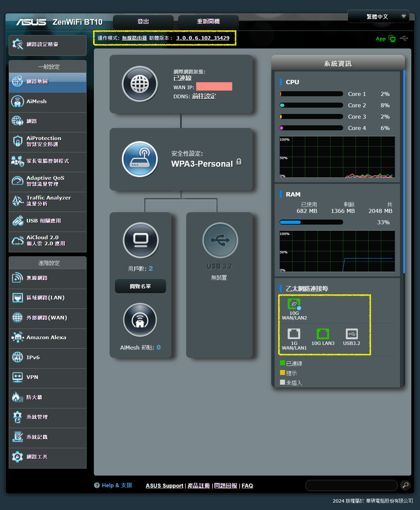Click the clients computer icon
This screenshot has width=420, height=510.
141,241
